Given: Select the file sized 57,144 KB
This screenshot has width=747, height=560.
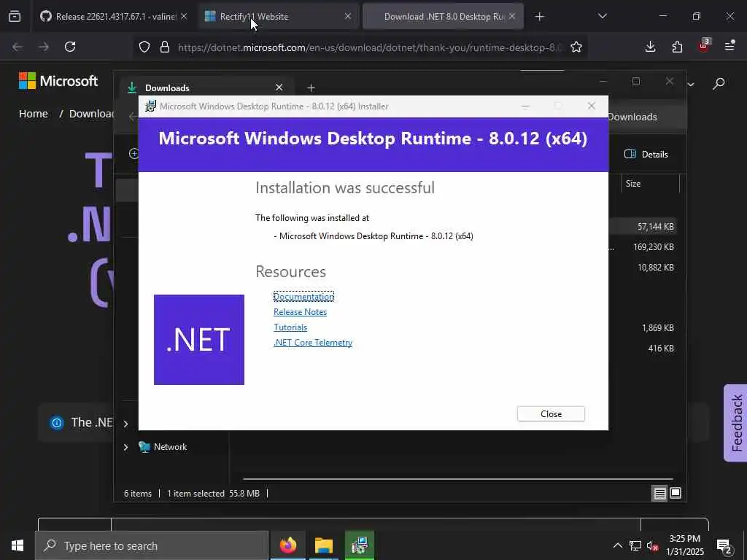Looking at the screenshot, I should tap(656, 227).
